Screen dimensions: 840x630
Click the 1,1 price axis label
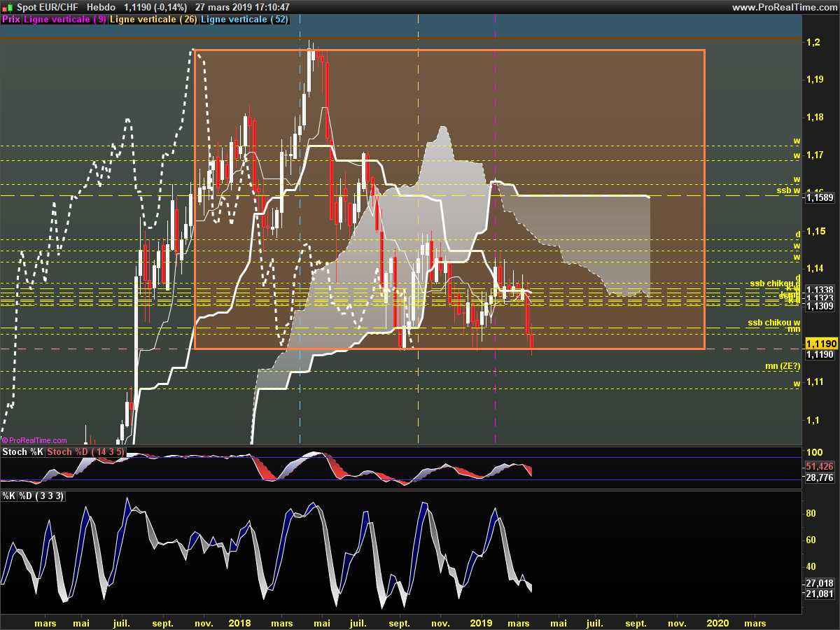812,420
